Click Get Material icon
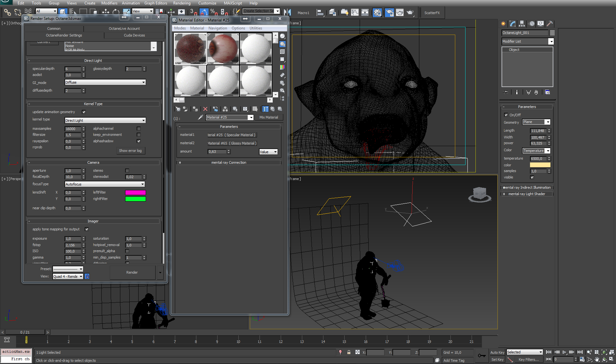Screen dimensions: 616x364 tap(178, 109)
